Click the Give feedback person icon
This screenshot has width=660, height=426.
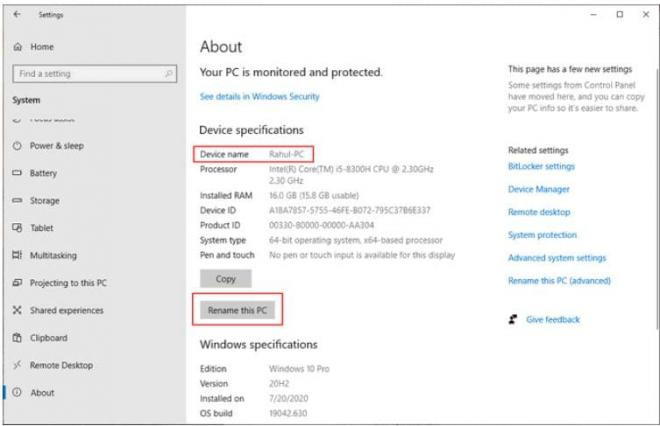tap(513, 320)
